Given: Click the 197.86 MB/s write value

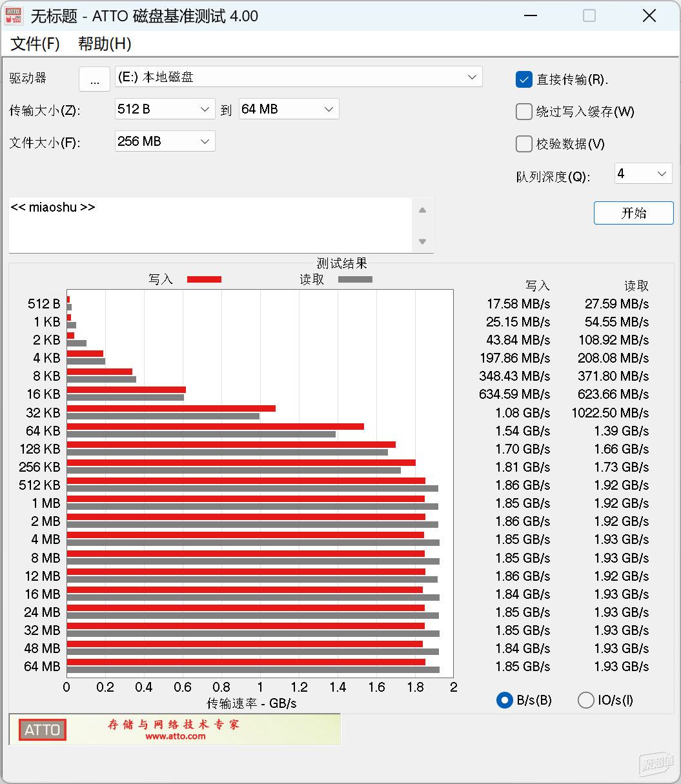Looking at the screenshot, I should point(515,357).
